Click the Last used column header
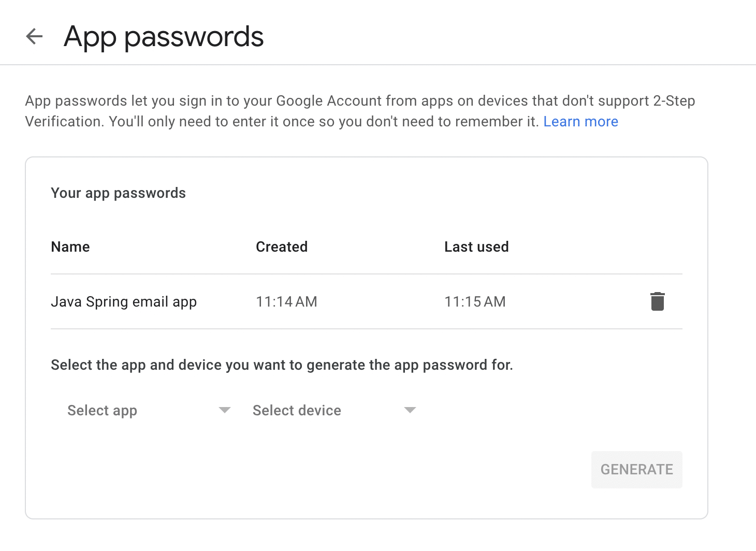This screenshot has height=551, width=756. pyautogui.click(x=476, y=247)
